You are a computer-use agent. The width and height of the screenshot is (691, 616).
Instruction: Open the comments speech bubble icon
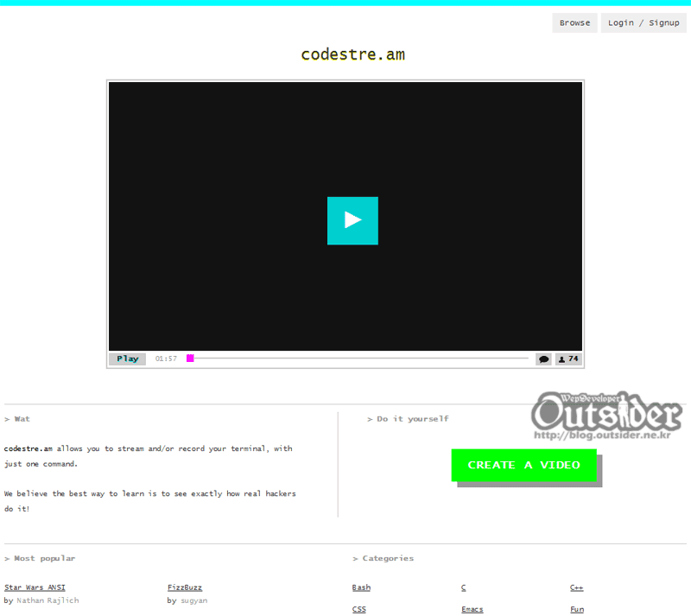pyautogui.click(x=543, y=359)
